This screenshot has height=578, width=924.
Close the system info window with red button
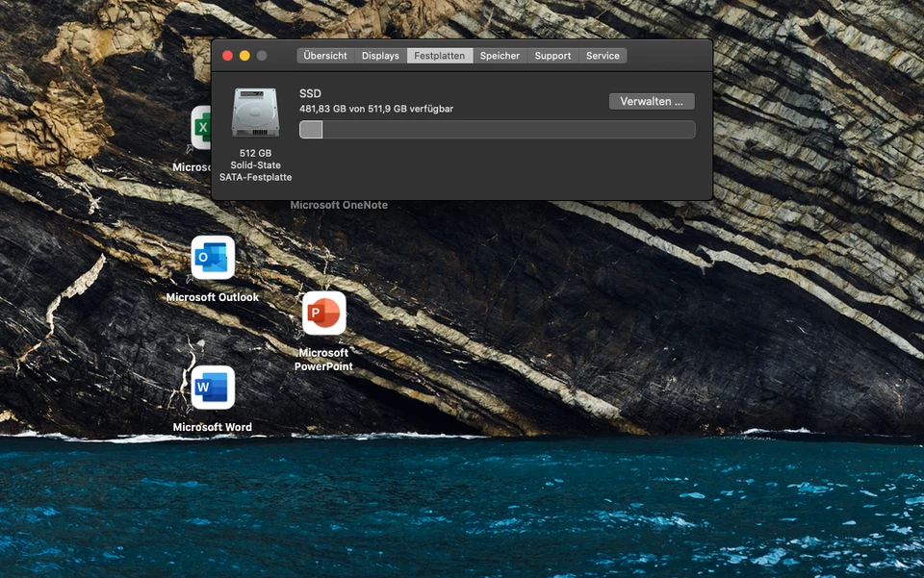click(228, 56)
